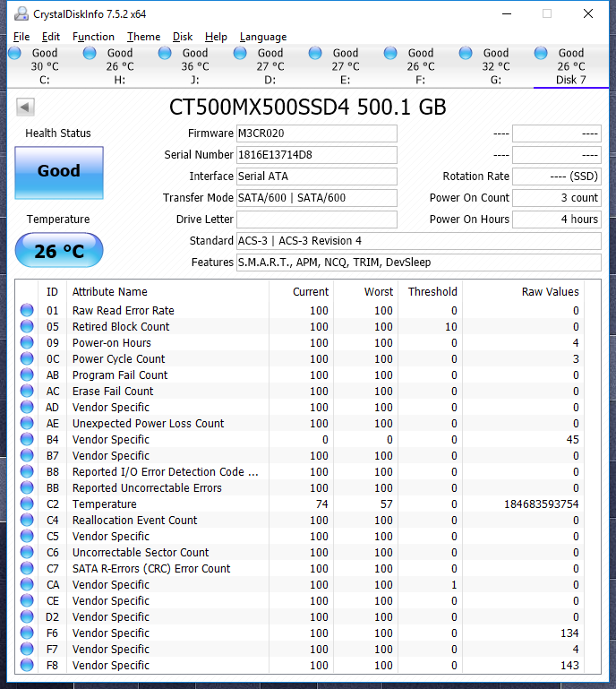Viewport: 616px width, 689px height.
Task: Select the G: drive status orb
Action: (466, 54)
